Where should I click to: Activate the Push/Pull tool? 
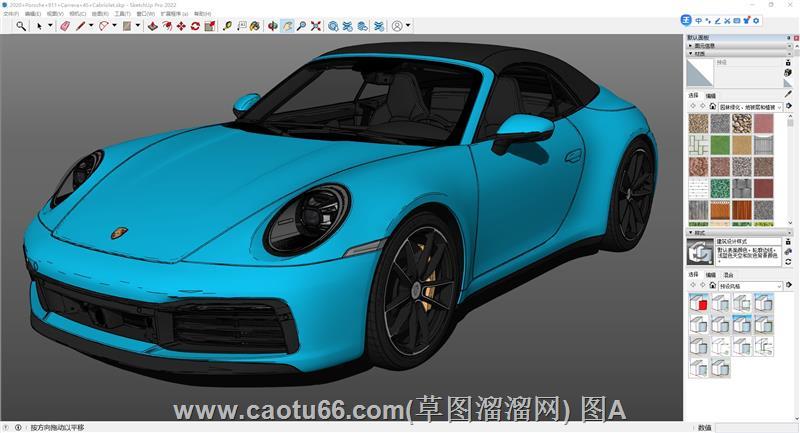[x=153, y=26]
